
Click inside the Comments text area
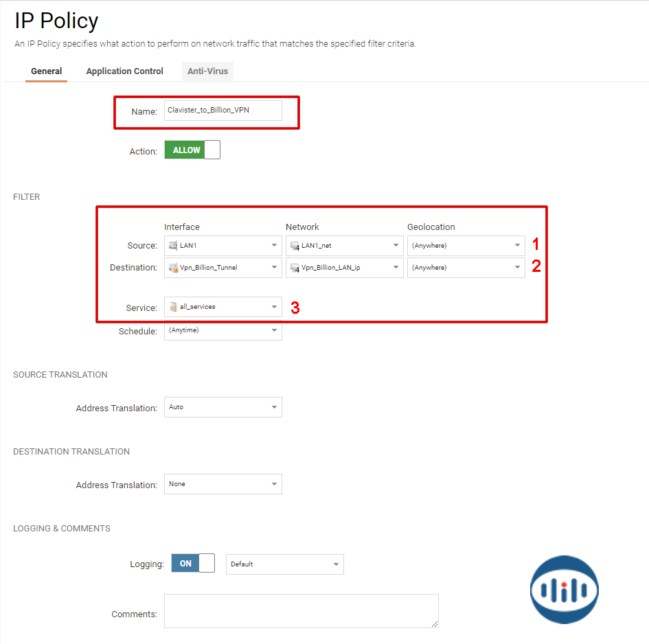pyautogui.click(x=301, y=610)
